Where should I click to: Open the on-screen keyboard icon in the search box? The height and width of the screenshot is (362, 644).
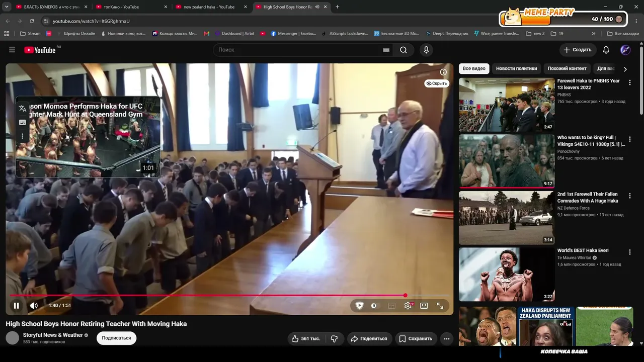point(386,50)
